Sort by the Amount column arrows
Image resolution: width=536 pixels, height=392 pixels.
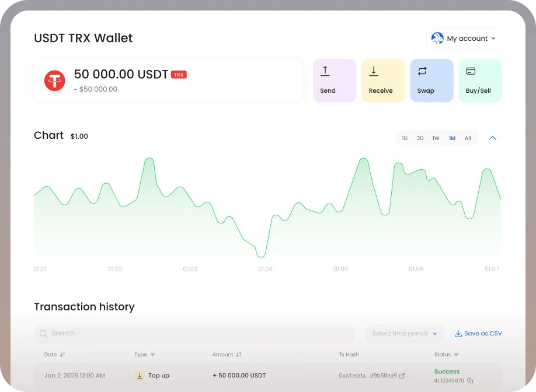point(239,355)
